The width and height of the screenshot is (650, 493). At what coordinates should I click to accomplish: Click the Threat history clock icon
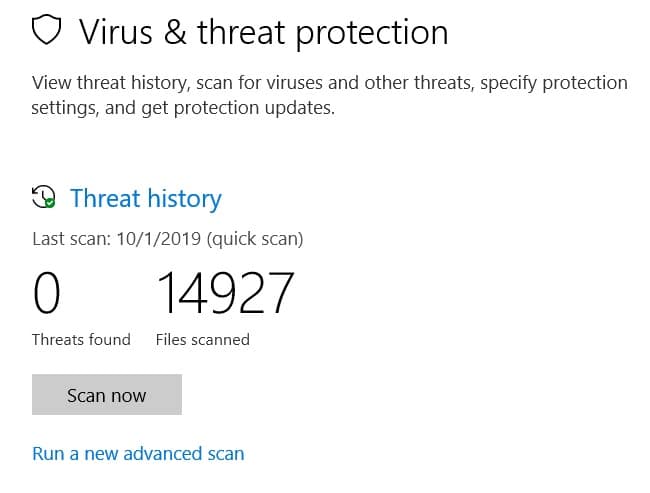click(43, 197)
